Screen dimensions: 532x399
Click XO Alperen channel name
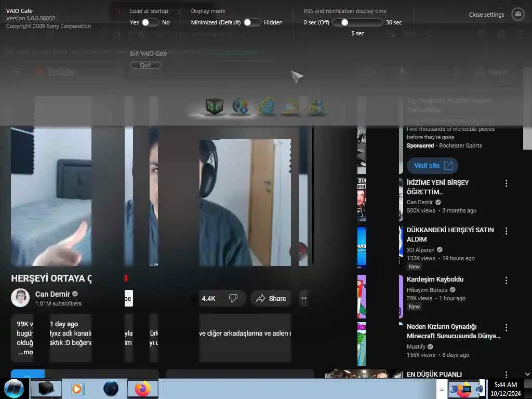[x=420, y=250]
